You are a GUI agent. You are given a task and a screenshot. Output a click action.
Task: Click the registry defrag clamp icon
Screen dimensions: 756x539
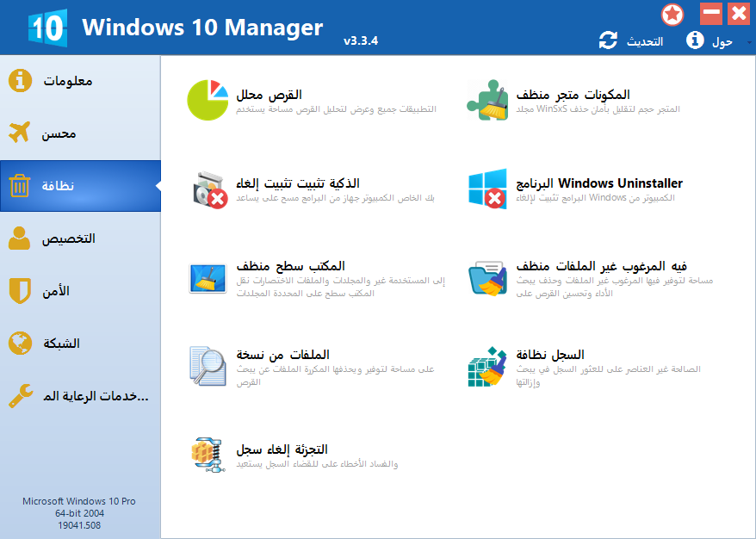coord(208,454)
